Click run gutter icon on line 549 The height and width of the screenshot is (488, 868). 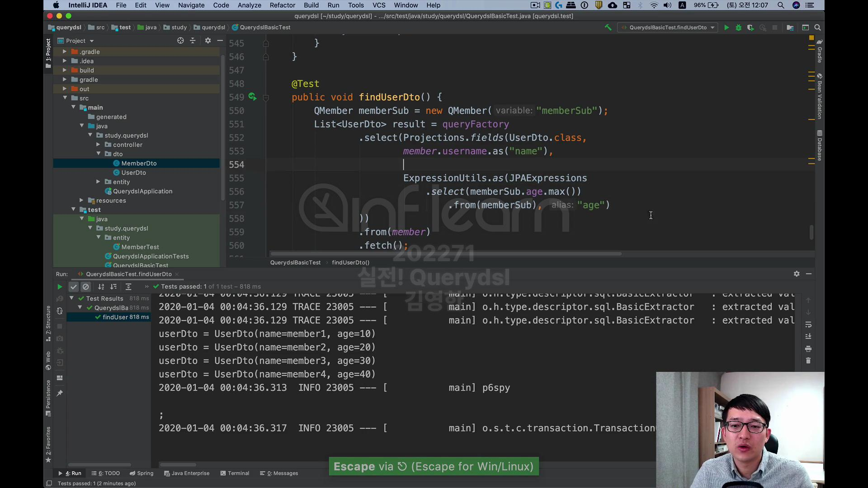pyautogui.click(x=252, y=97)
